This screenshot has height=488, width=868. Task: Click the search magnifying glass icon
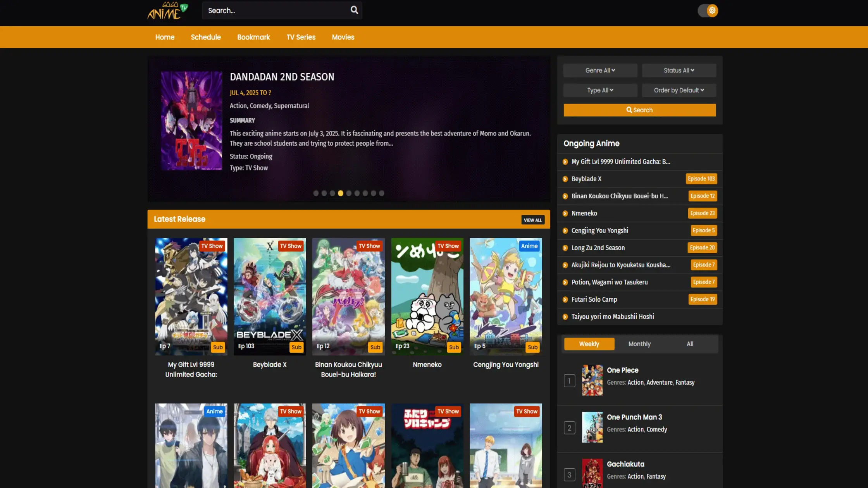coord(354,10)
